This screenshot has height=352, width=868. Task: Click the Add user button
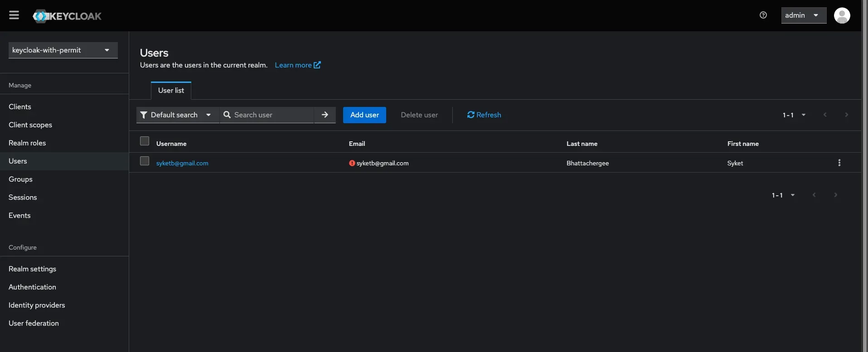pos(364,115)
